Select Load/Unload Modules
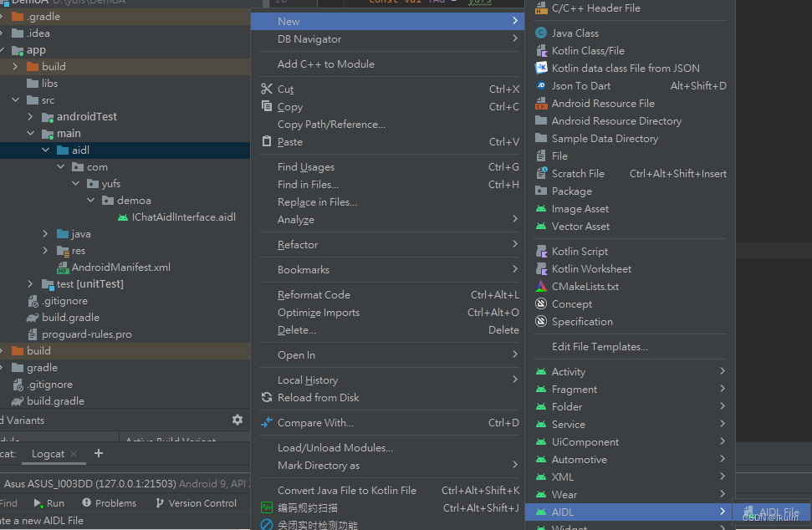 pos(387,448)
